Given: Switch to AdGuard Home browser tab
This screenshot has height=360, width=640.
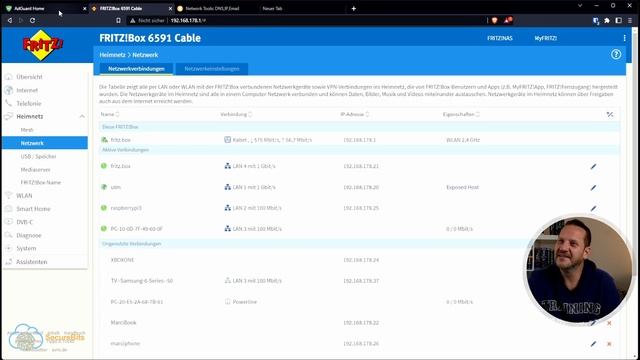Looking at the screenshot, I should (45, 8).
